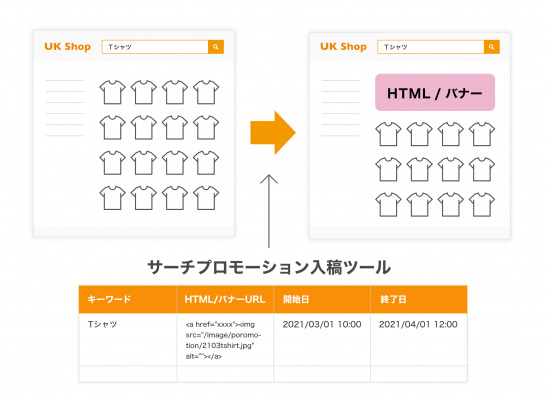Screen dimensions: 546x400
Task: Click the search icon in right UK Shop
Action: 492,47
